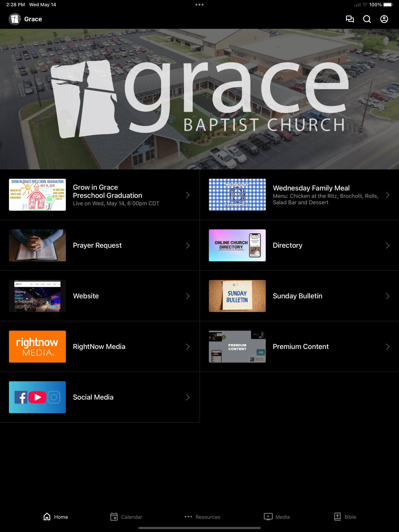Viewport: 399px width, 532px height.
Task: Switch to the Bible tab label
Action: (x=350, y=517)
